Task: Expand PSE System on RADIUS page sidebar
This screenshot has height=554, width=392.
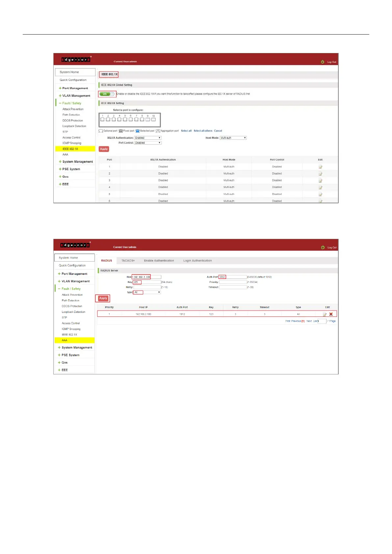Action: click(x=70, y=355)
